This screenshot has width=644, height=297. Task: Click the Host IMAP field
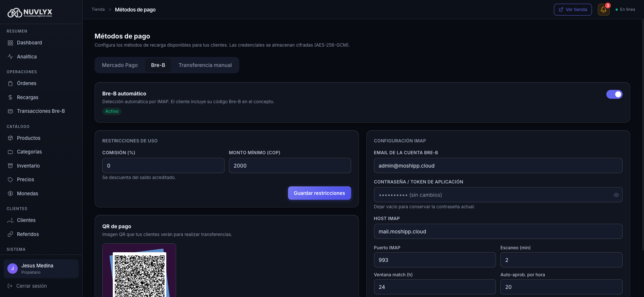pos(498,232)
